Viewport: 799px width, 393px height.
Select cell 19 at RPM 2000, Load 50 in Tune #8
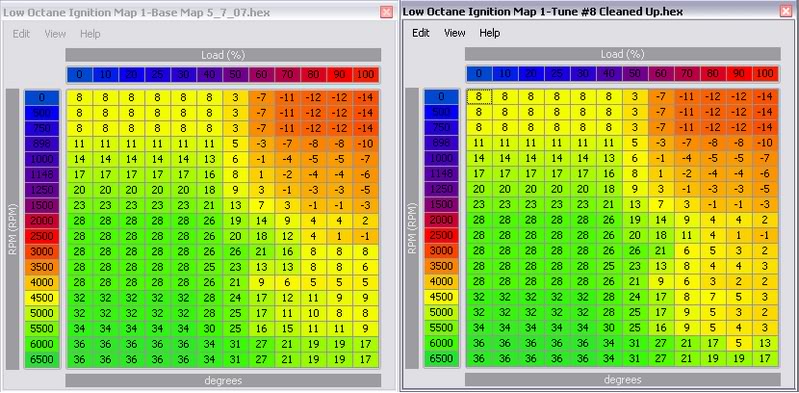635,220
